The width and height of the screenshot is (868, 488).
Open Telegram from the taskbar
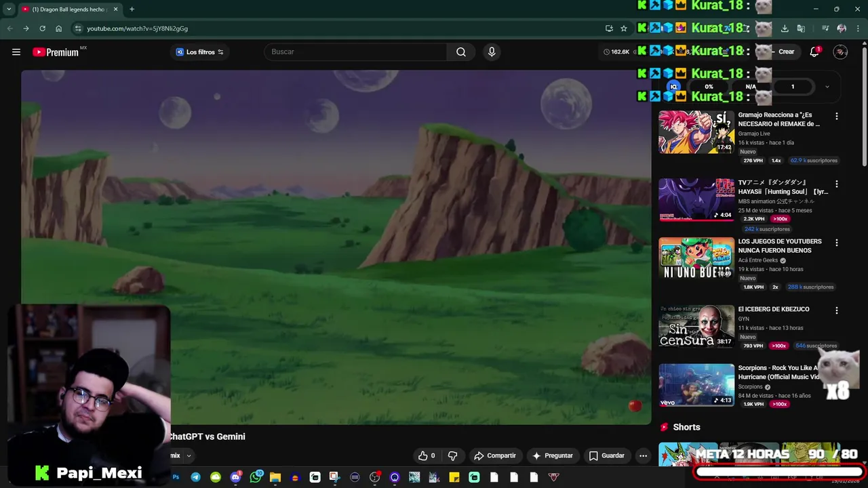click(195, 477)
